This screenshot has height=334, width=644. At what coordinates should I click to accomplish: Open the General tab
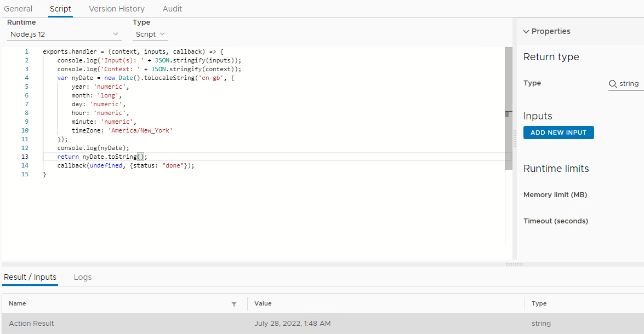[x=18, y=9]
